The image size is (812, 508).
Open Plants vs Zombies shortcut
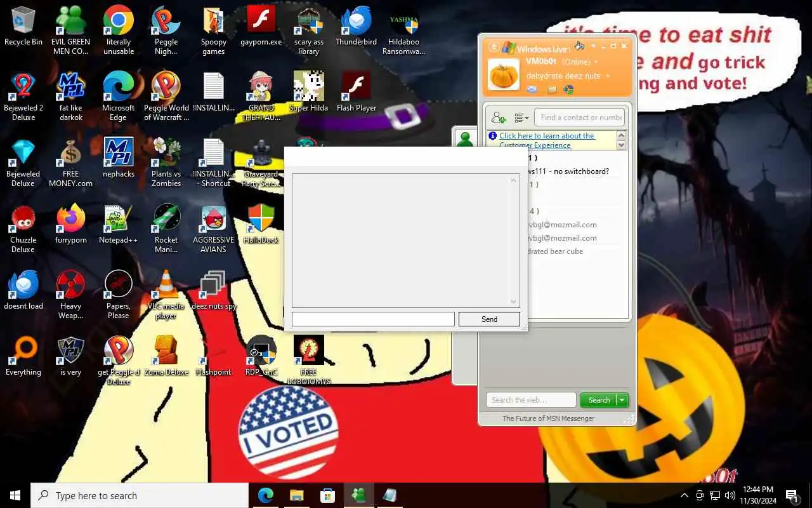point(166,163)
